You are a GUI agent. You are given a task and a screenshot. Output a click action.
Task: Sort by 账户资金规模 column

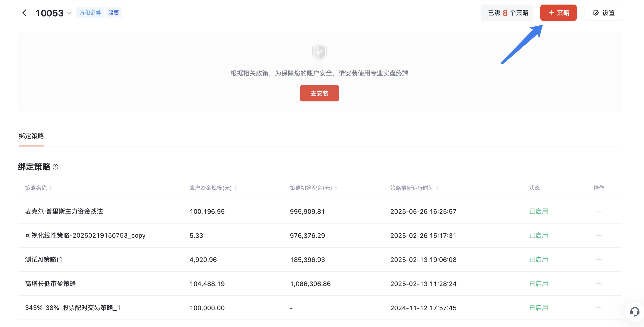click(235, 188)
